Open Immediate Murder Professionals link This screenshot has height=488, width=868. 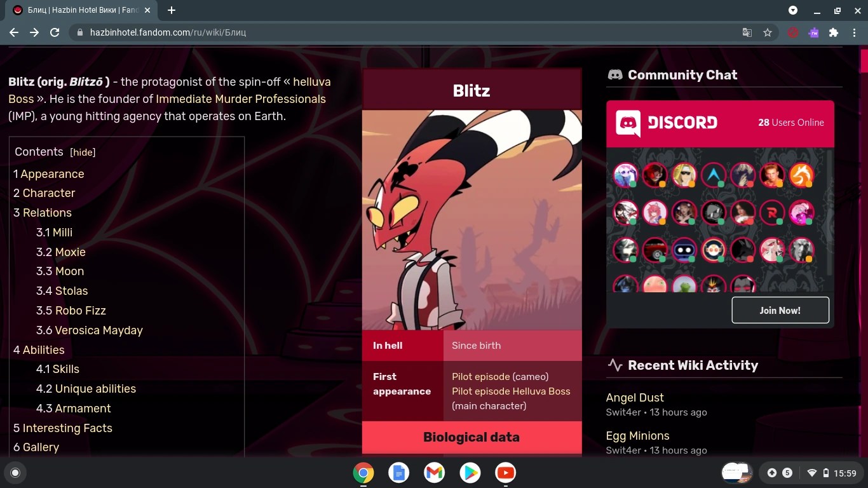[x=241, y=99]
